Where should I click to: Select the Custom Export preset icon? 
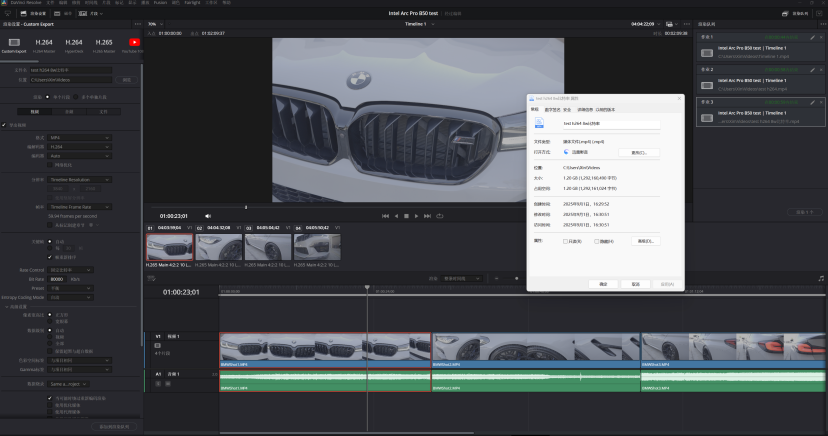[x=13, y=43]
